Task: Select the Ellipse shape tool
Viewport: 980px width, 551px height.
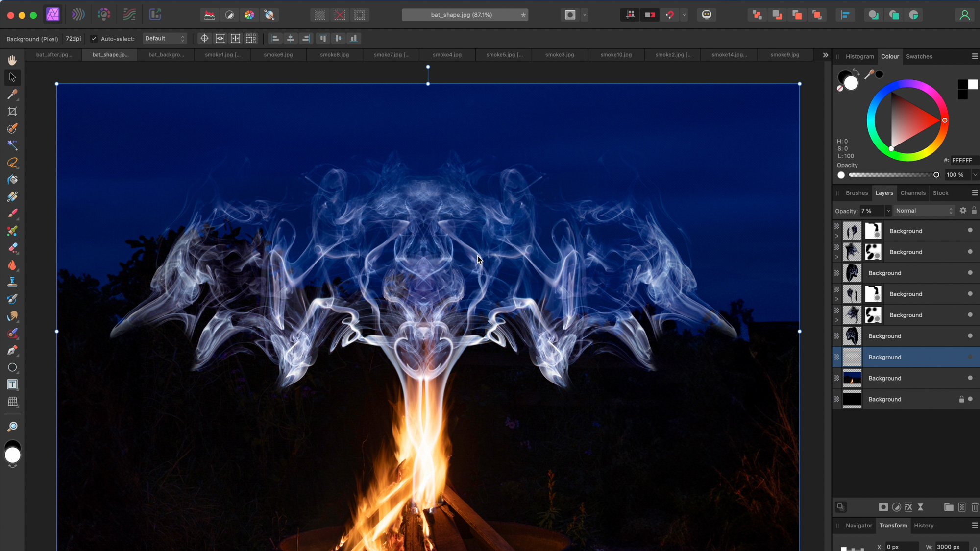Action: point(12,367)
